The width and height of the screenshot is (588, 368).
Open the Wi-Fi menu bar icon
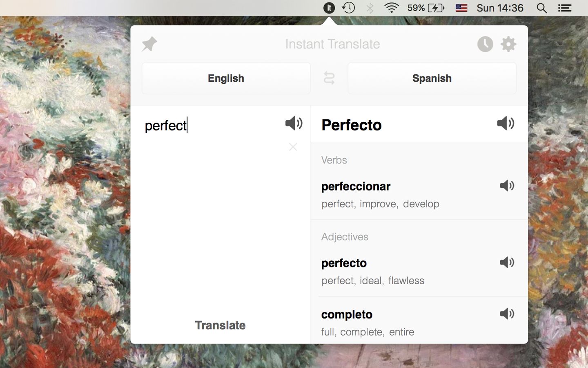click(x=391, y=8)
